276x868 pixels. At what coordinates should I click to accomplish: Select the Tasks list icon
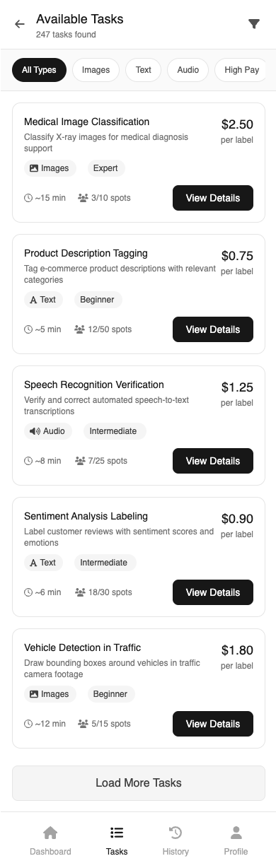coord(117,833)
